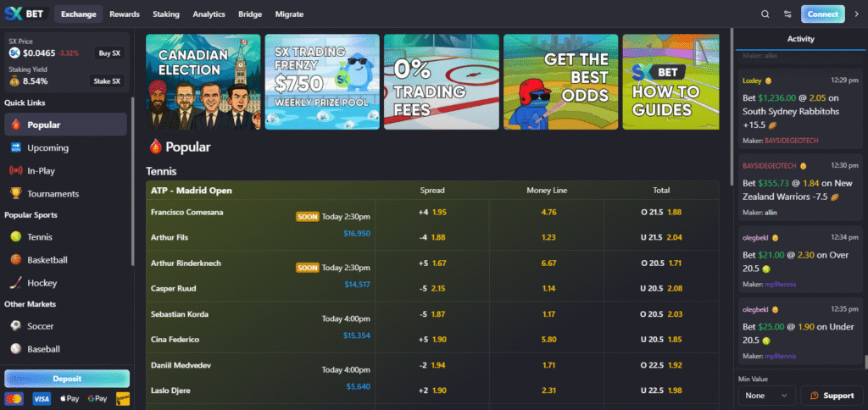Select the Popular flame icon in sidebar
This screenshot has width=868, height=410.
[x=16, y=125]
